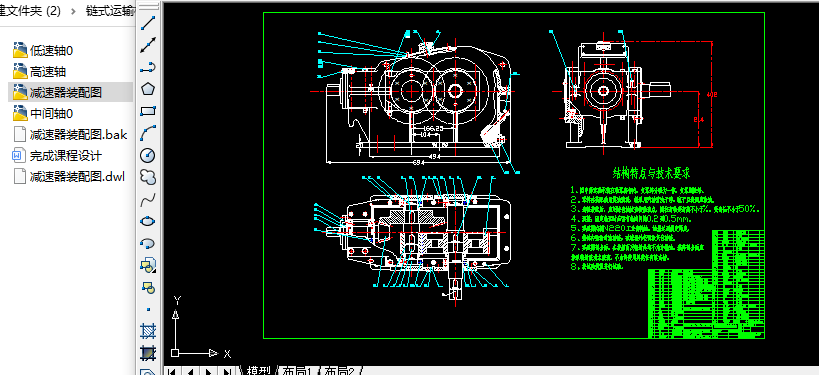Click the draw toolbar grip handle

tap(148, 7)
